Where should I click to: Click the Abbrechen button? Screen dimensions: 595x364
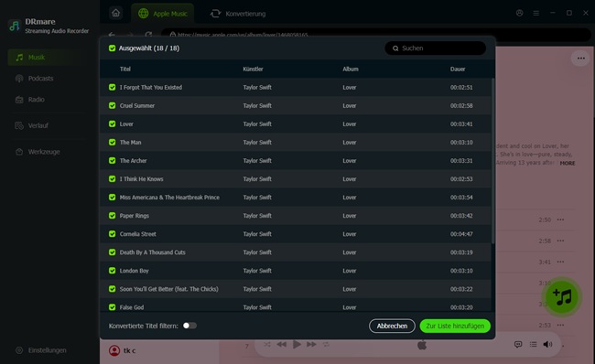(x=392, y=327)
